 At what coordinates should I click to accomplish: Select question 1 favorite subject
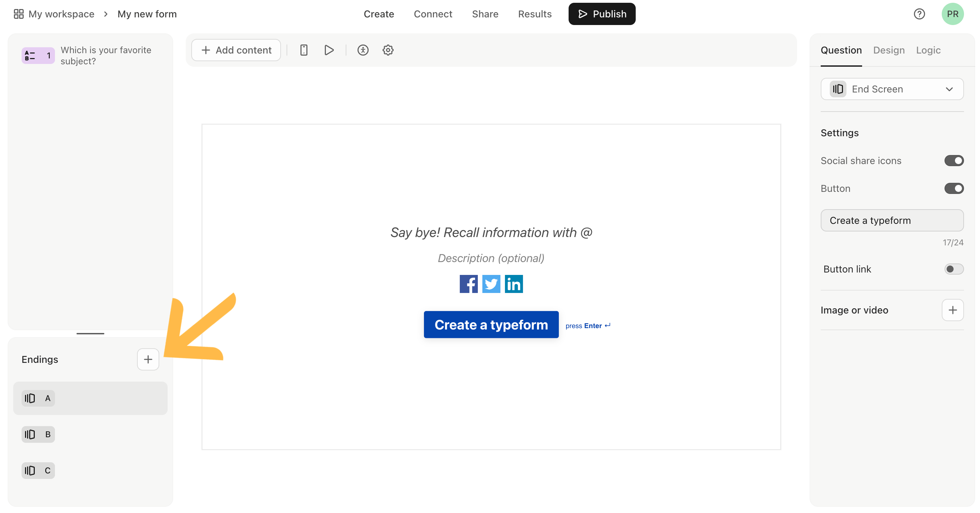pos(90,56)
